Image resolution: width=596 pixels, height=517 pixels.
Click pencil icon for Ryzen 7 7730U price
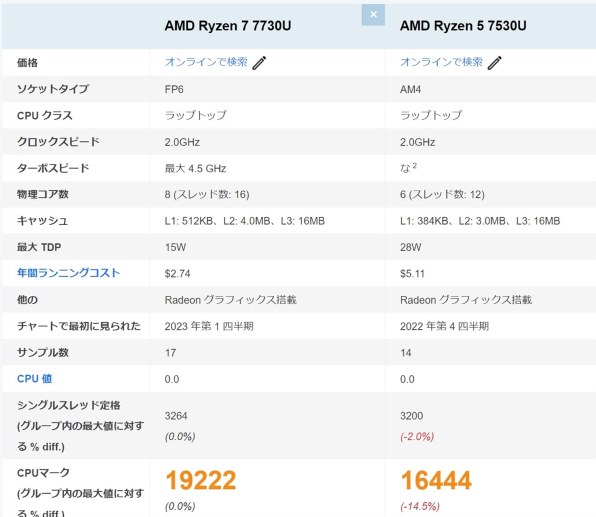click(x=259, y=63)
